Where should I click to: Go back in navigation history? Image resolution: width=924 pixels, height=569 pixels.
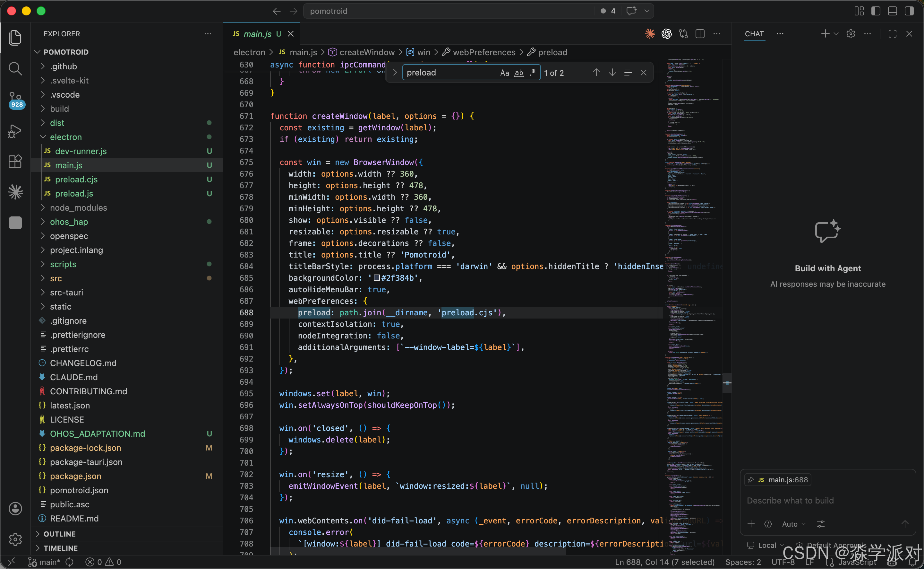point(277,11)
